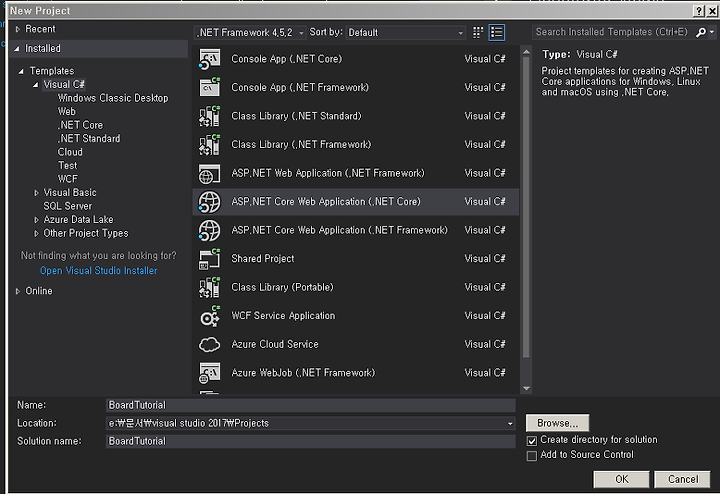Screen dimensions: 720x494
Task: Expand the Recent section
Action: (17, 29)
